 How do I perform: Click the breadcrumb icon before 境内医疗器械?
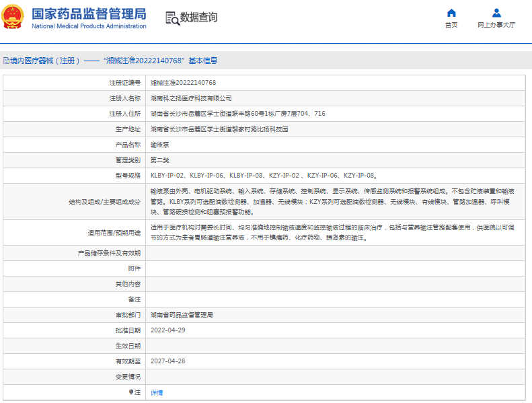click(5, 61)
